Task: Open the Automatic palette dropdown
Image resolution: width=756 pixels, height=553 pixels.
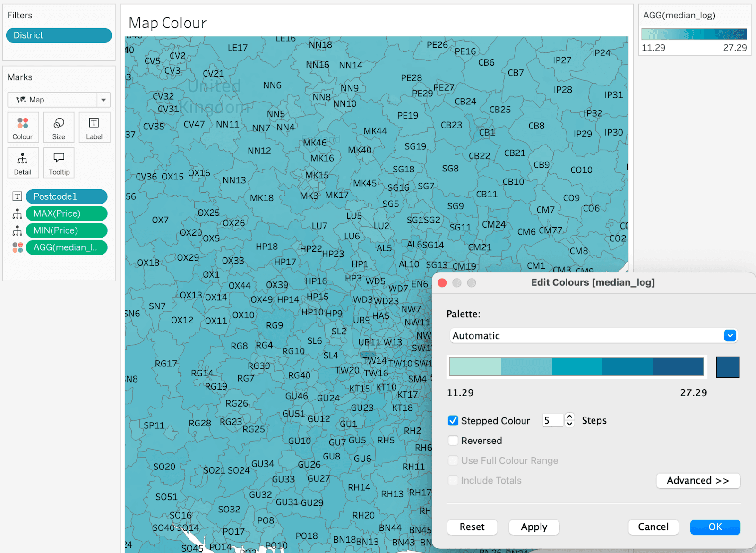Action: [730, 336]
